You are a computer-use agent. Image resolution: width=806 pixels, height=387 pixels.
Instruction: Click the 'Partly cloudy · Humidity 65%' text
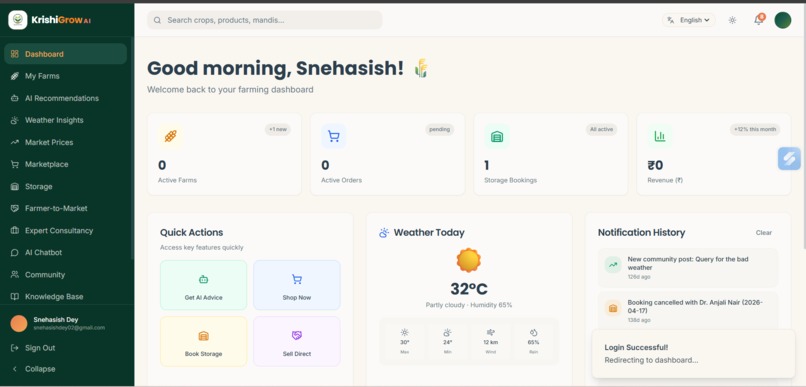469,305
